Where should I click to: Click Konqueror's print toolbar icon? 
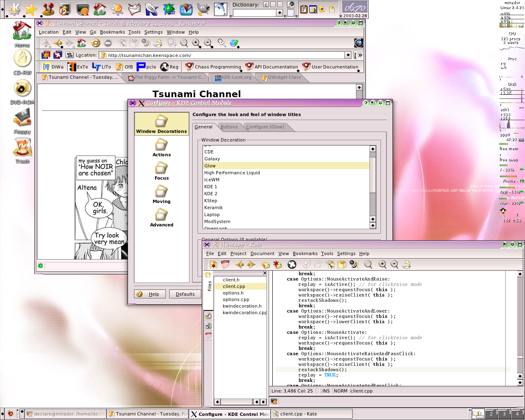158,43
